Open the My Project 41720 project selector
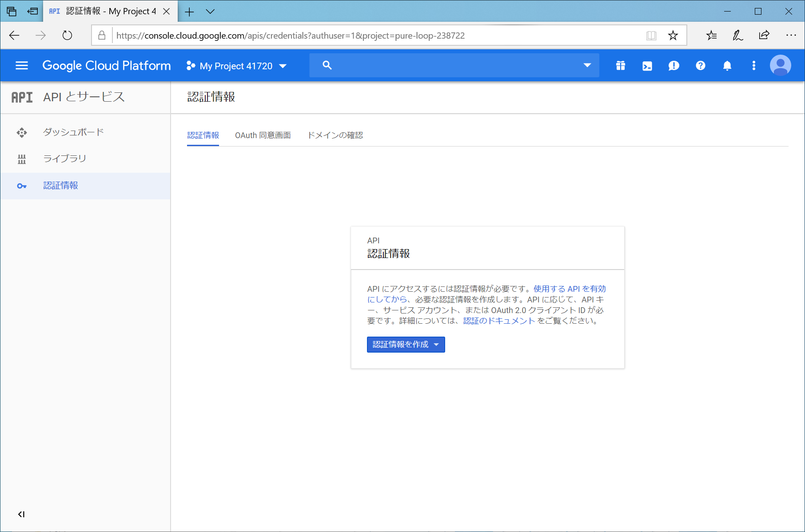The width and height of the screenshot is (805, 532). (x=236, y=66)
